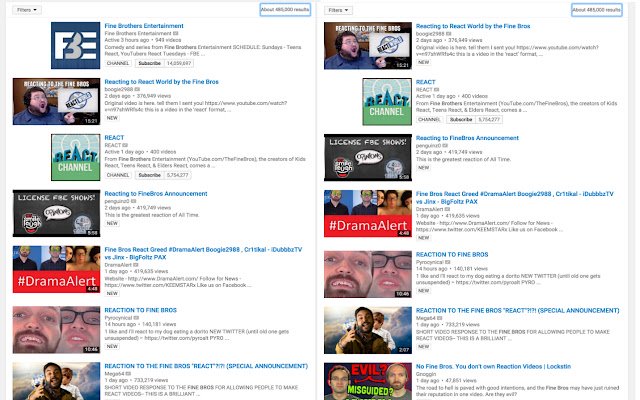The width and height of the screenshot is (640, 400).
Task: Open REACT channel title in left panel
Action: [114, 138]
